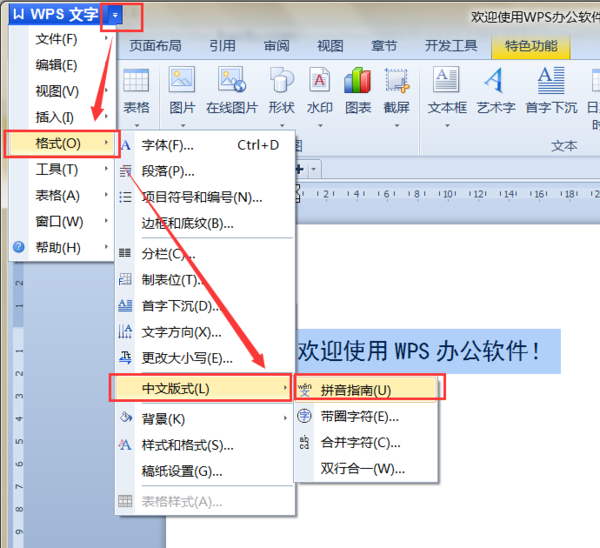Expand the 图片 dropdown arrow
Screen dimensions: 600x548
[183, 126]
